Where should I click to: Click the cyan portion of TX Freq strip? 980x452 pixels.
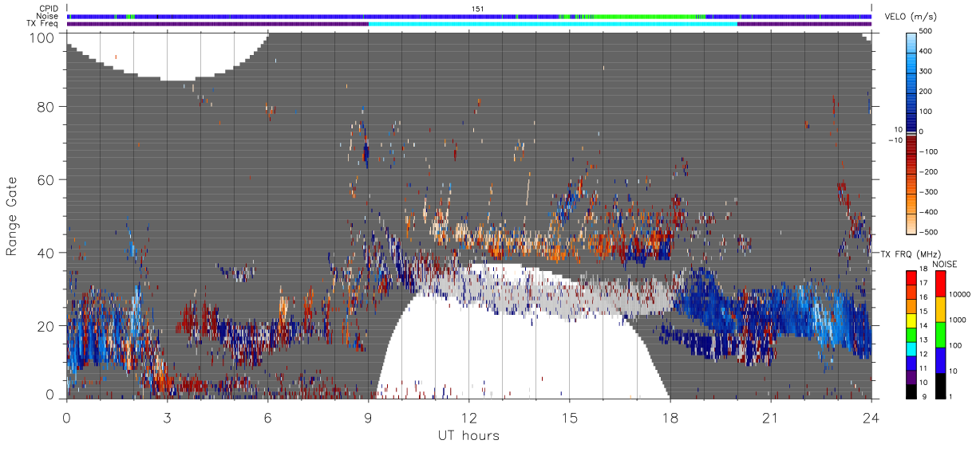tap(552, 24)
